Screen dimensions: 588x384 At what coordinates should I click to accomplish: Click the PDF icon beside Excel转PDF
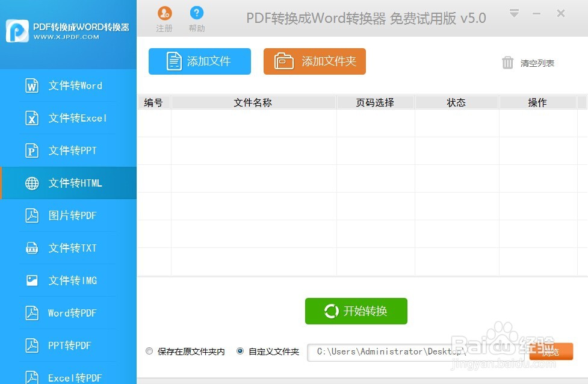[x=32, y=377]
